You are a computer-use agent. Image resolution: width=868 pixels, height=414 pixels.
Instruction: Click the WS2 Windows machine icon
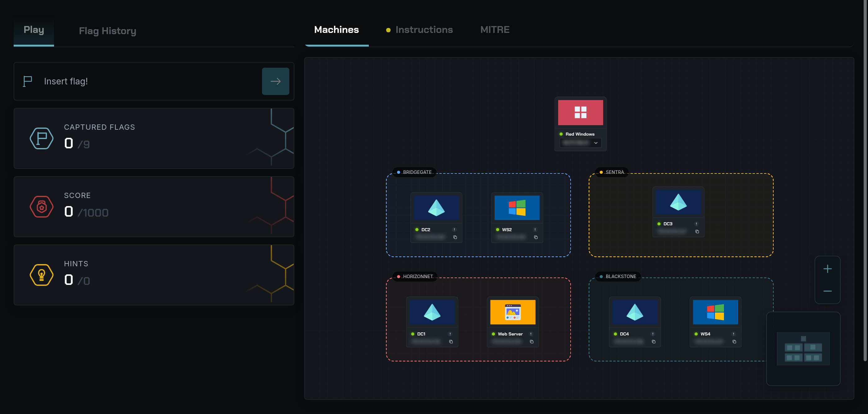click(517, 208)
